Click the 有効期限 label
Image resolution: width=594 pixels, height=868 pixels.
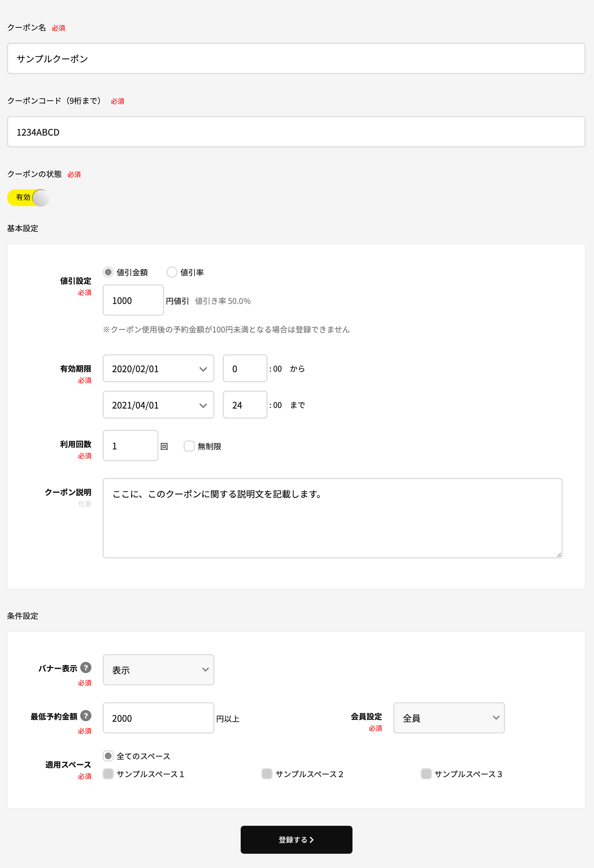[76, 369]
